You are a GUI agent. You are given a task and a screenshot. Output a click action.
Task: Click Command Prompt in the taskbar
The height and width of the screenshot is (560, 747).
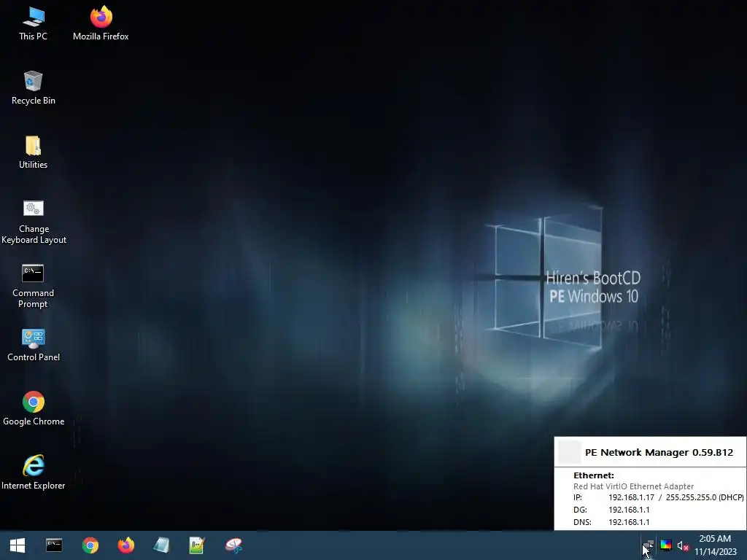click(x=54, y=545)
